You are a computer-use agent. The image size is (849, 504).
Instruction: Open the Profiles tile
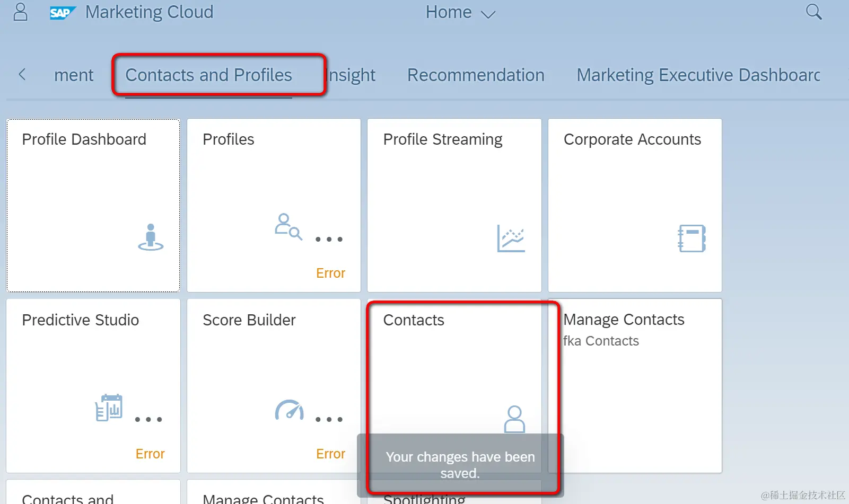(x=274, y=205)
